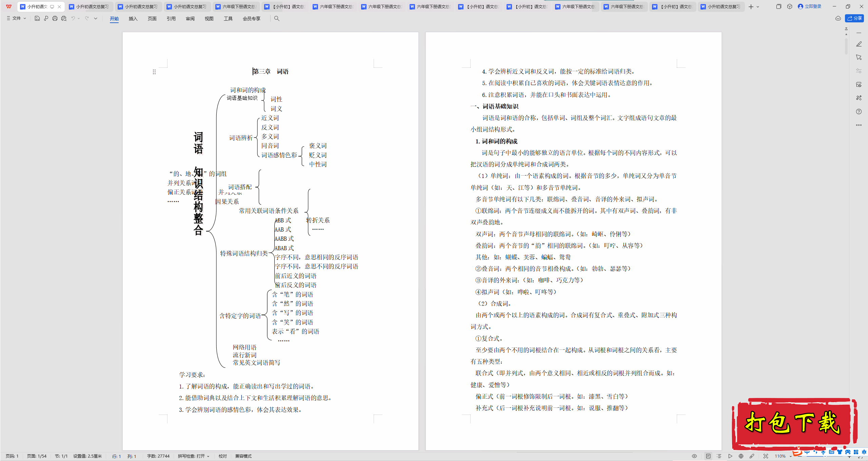Close the active 小升初语文 document tab
The image size is (868, 461).
point(59,6)
